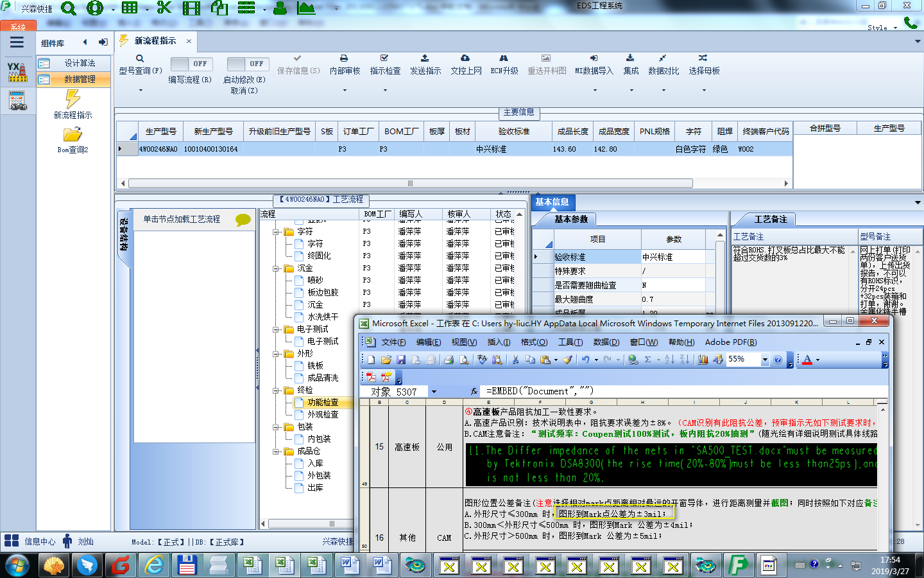
Task: Open the Bom查询2 folder item
Action: [x=73, y=139]
